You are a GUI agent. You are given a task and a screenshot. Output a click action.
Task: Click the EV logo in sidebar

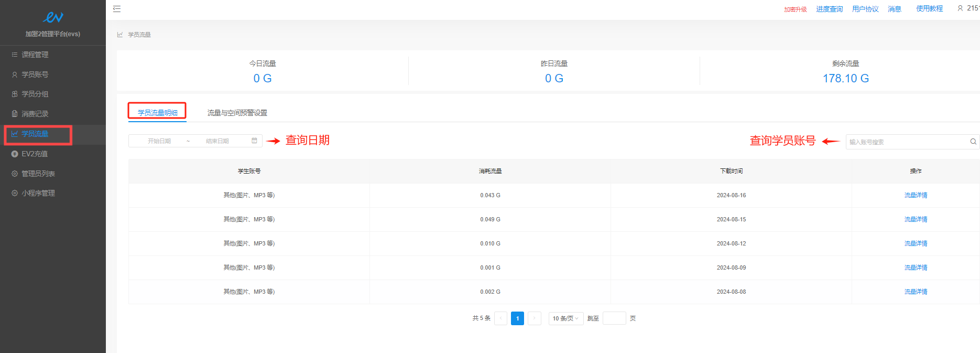[x=53, y=18]
